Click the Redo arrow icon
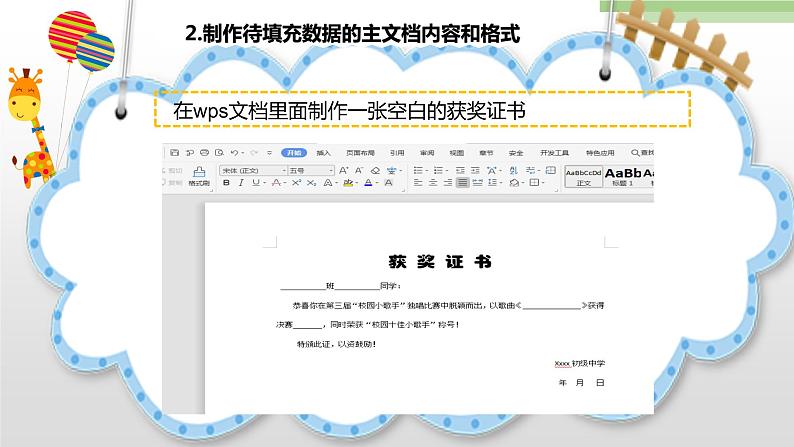The image size is (794, 447). tap(254, 153)
